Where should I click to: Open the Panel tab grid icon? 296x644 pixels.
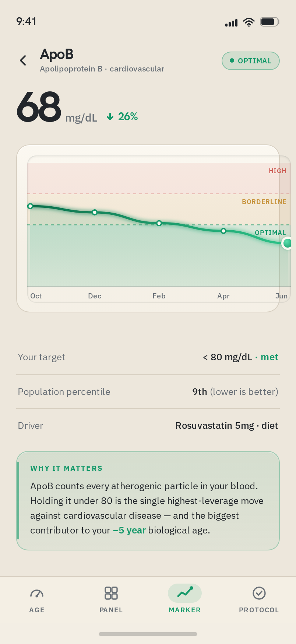click(x=111, y=593)
